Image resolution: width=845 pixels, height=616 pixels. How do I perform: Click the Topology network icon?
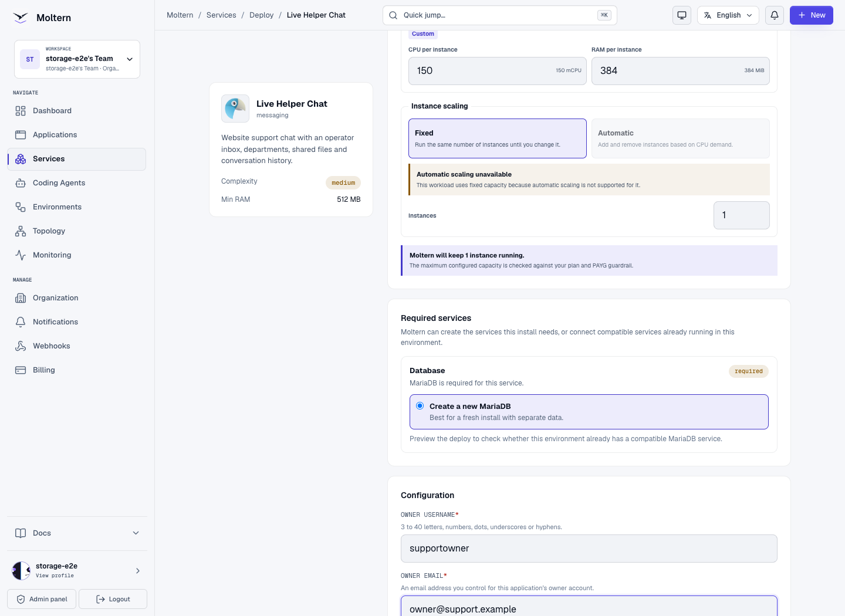point(21,231)
